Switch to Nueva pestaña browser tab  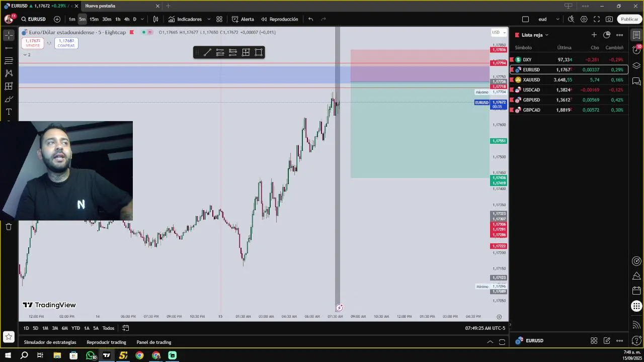(x=100, y=6)
